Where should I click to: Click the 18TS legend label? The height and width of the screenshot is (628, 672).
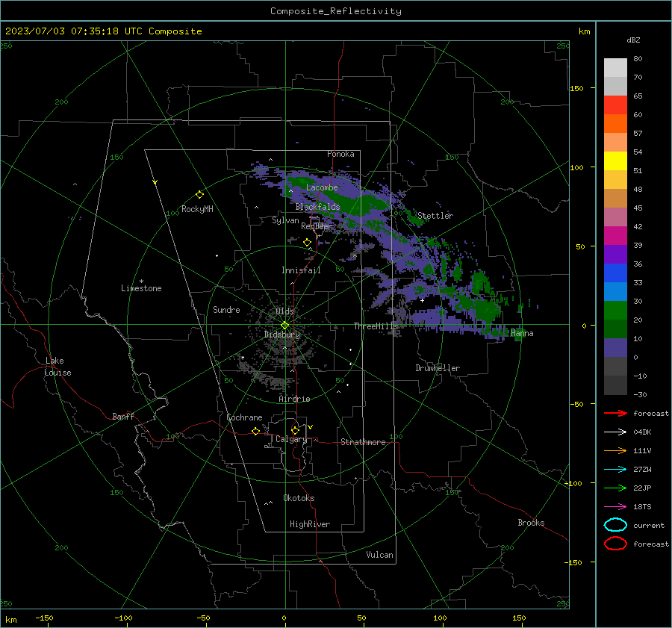click(642, 507)
